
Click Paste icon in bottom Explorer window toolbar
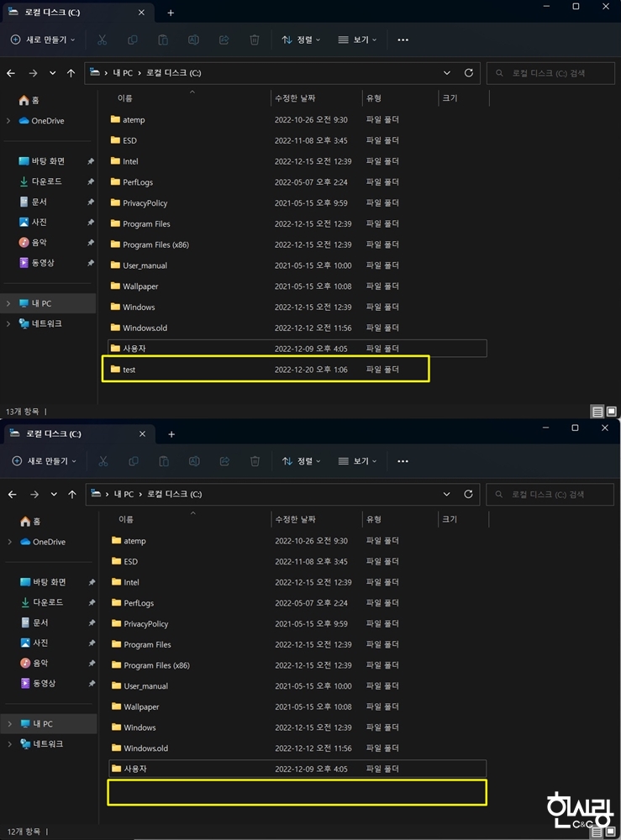click(164, 460)
